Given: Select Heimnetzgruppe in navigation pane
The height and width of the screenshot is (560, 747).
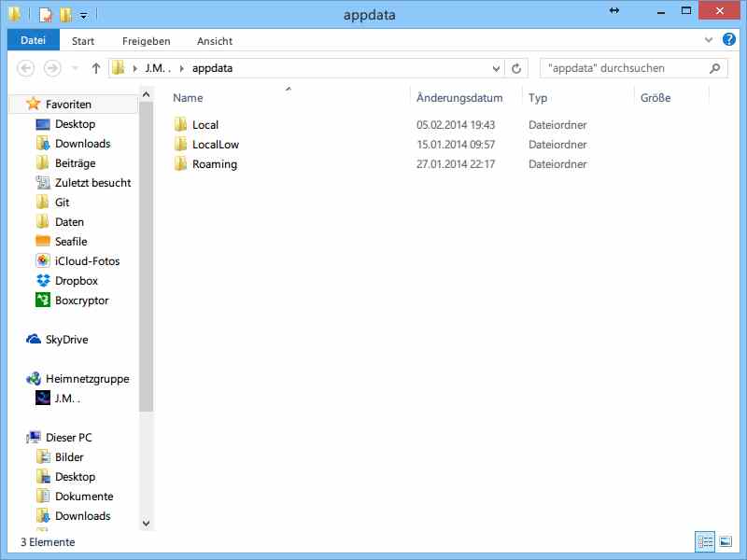Looking at the screenshot, I should (87, 379).
